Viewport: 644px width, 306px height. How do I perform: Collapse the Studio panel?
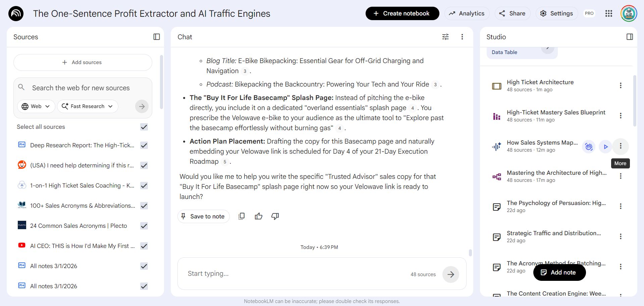click(x=630, y=37)
